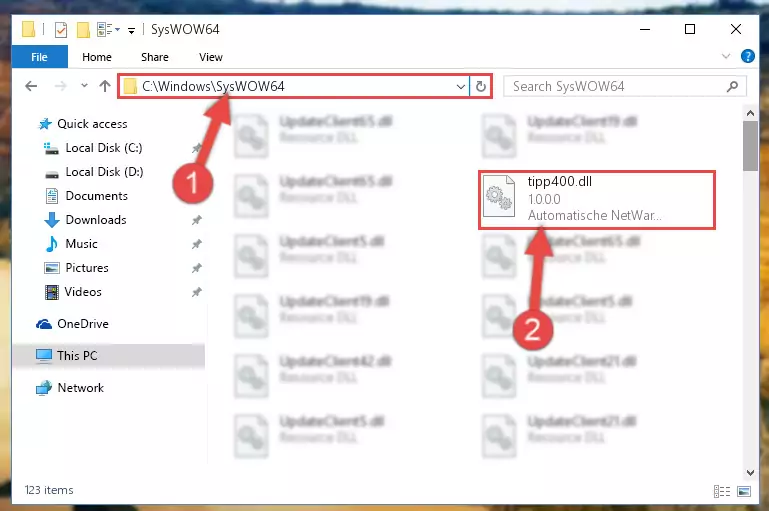Open Documents in the sidebar
769x511 pixels.
coord(97,196)
